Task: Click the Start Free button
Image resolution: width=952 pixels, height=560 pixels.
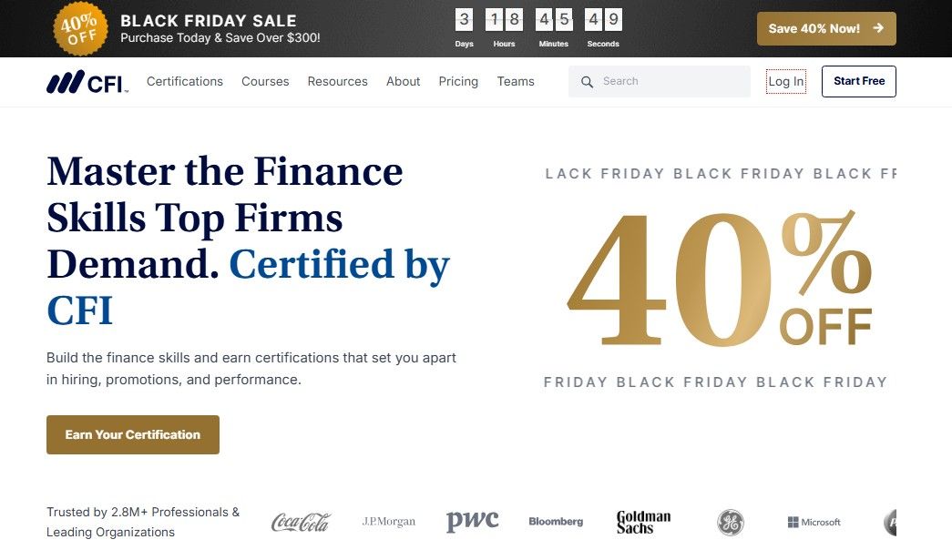Action: click(x=858, y=81)
